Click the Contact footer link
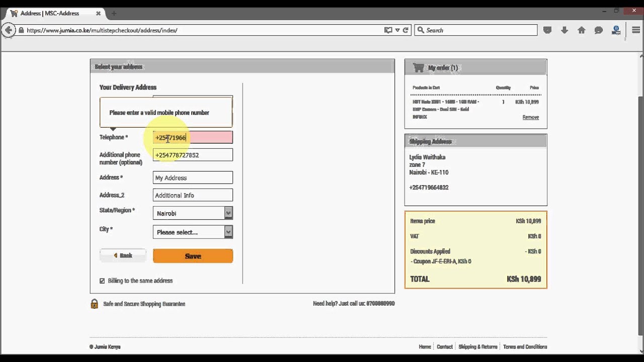644x362 pixels. click(x=445, y=346)
